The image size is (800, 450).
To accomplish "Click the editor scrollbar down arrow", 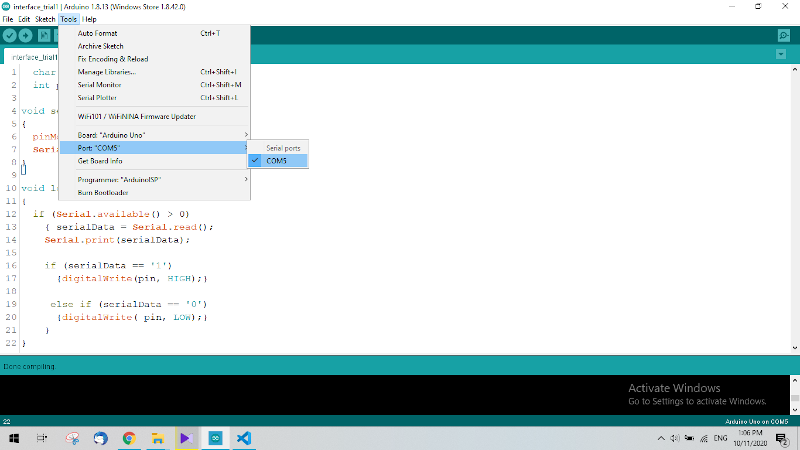I will [795, 348].
